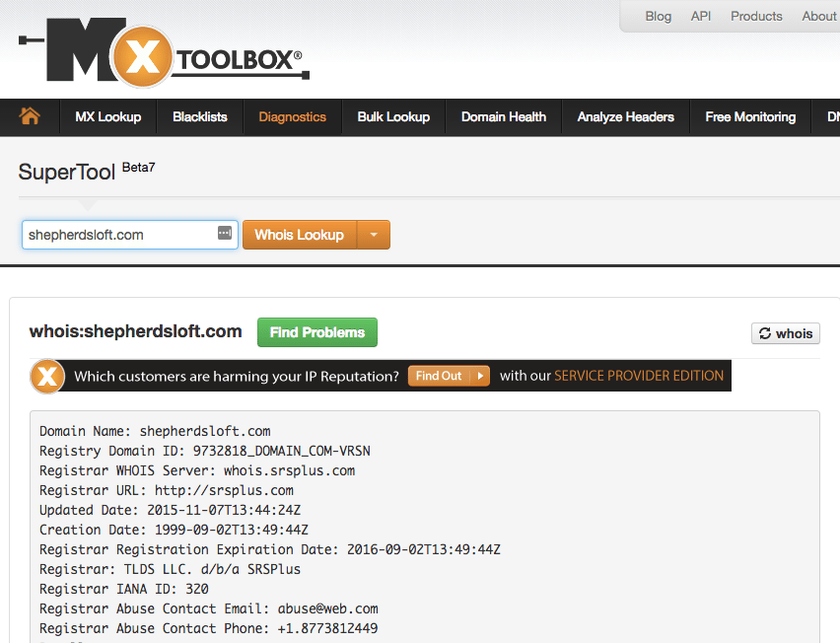This screenshot has width=840, height=643.
Task: Select the Free Monitoring tab
Action: click(x=750, y=116)
